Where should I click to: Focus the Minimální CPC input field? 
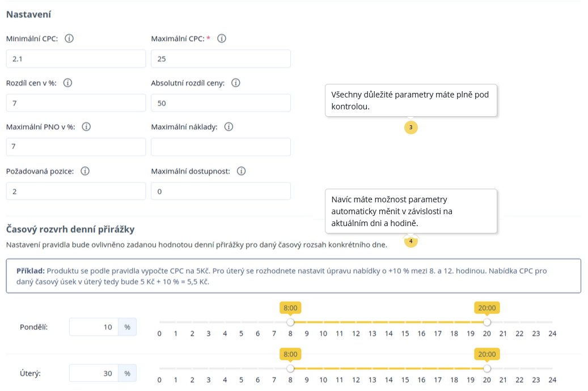tap(76, 58)
